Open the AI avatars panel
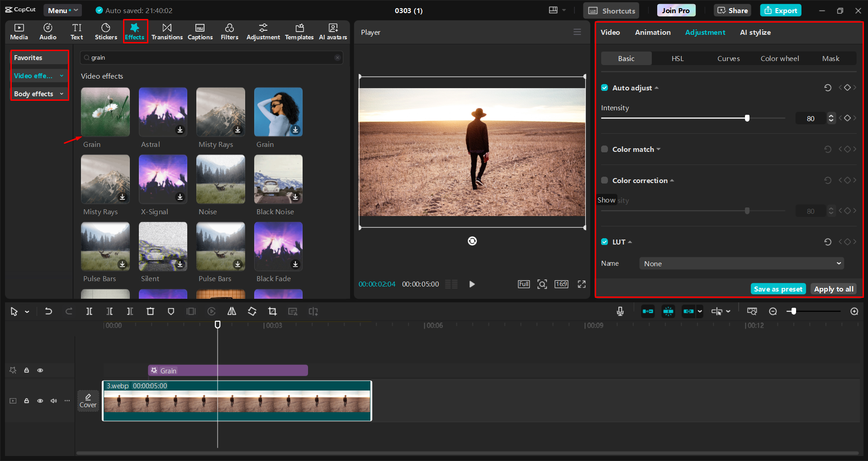The height and width of the screenshot is (461, 868). click(x=332, y=31)
